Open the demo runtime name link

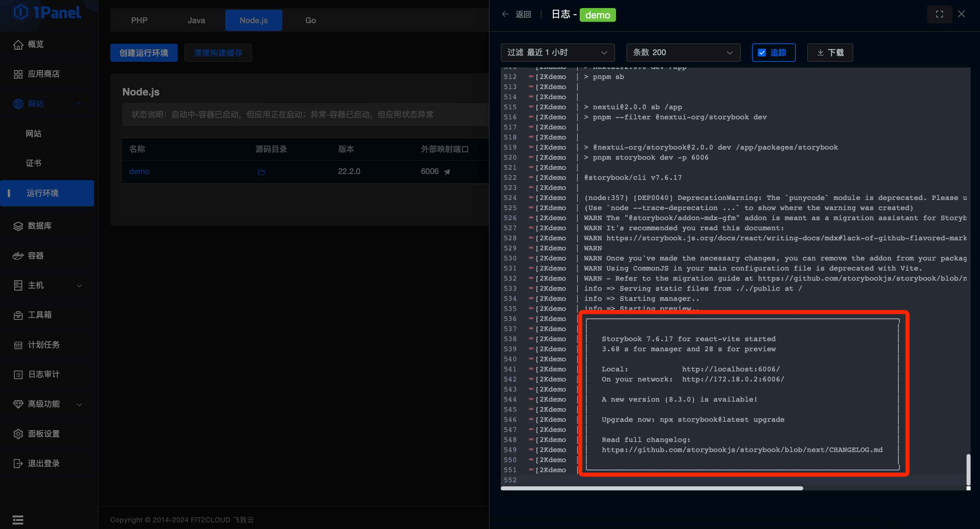click(x=139, y=171)
